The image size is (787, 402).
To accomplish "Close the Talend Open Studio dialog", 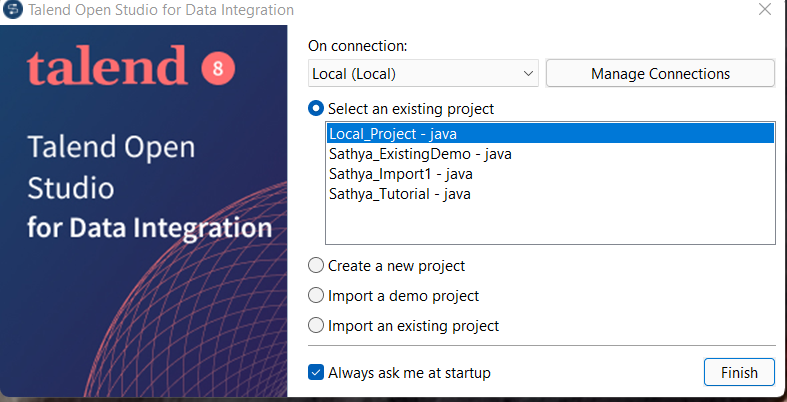I will click(765, 9).
